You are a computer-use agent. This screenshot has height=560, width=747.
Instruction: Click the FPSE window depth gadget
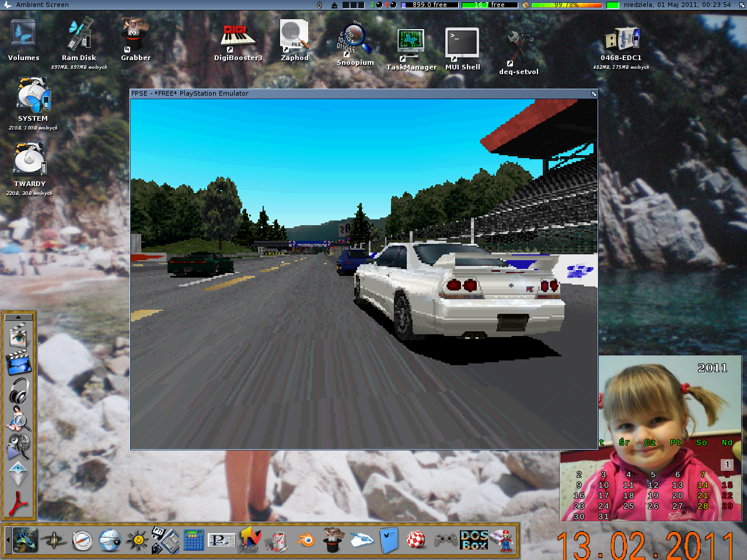(x=594, y=93)
